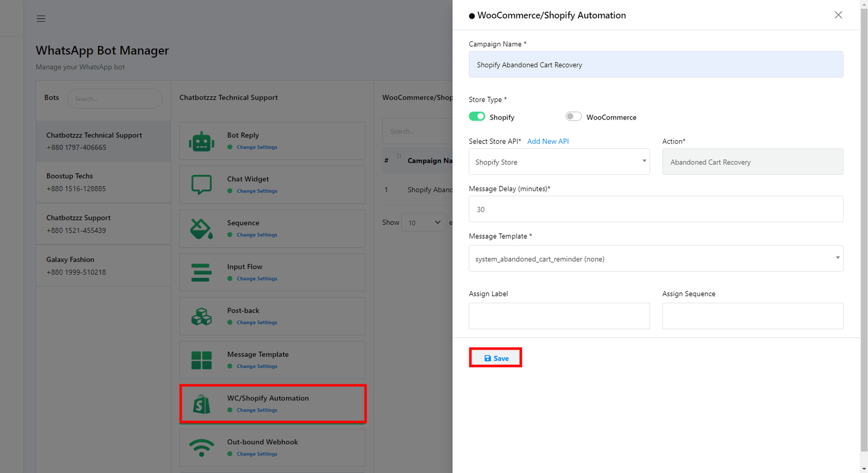
Task: Open the Shopify Store API dropdown
Action: click(559, 162)
